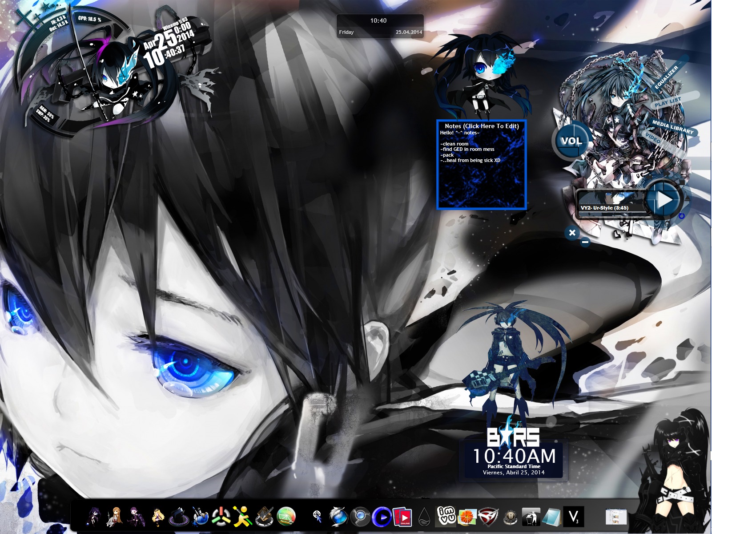
Task: Open the blue ring media player icon
Action: click(x=382, y=517)
